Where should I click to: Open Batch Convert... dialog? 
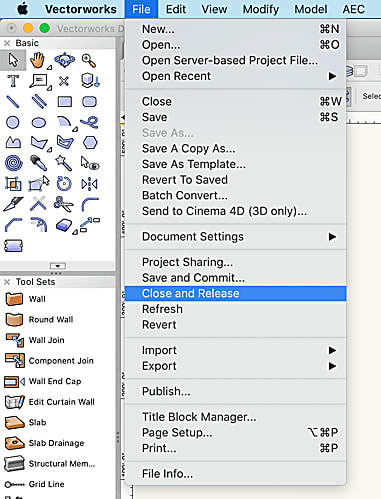click(236, 196)
